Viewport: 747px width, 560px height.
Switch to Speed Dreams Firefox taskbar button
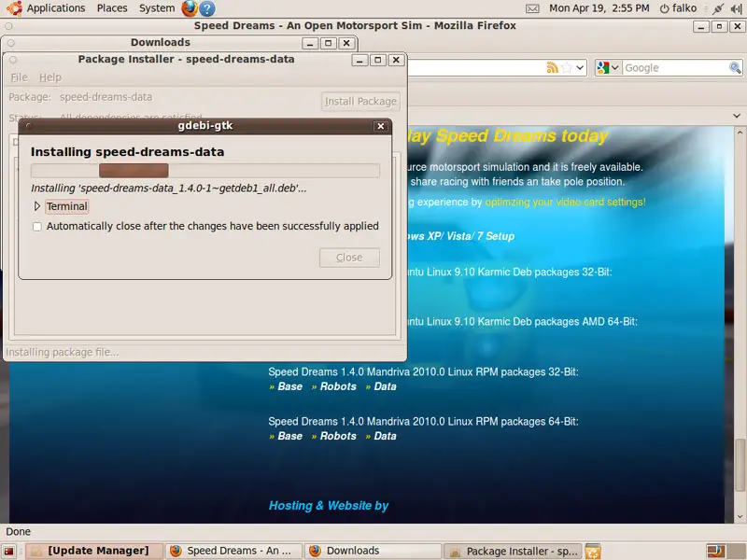[x=234, y=551]
